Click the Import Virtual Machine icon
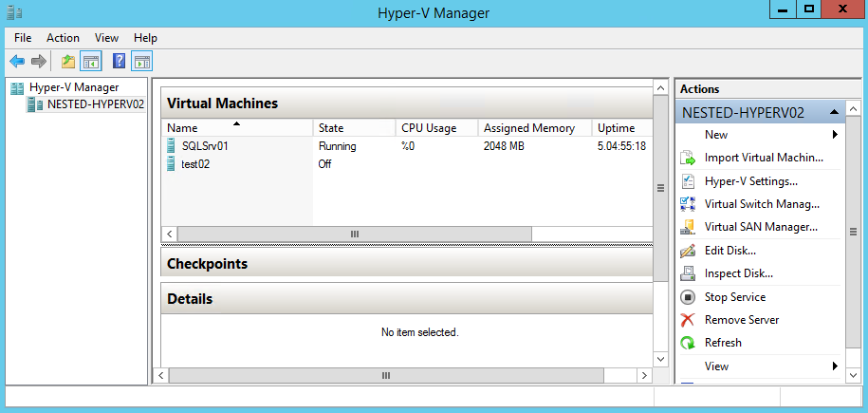The image size is (868, 413). click(688, 158)
